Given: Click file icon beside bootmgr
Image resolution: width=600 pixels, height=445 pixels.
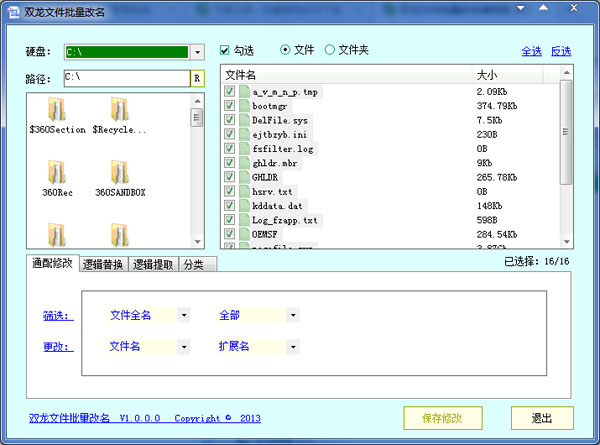Looking at the screenshot, I should (245, 106).
